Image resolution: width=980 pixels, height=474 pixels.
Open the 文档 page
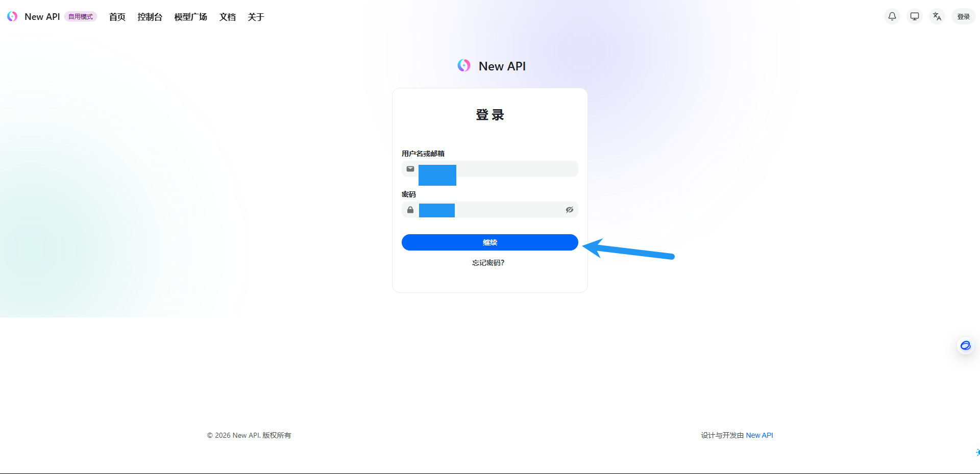coord(227,17)
